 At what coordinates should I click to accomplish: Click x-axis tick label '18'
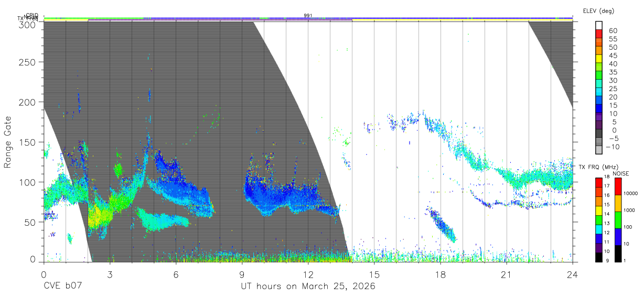coord(440,274)
